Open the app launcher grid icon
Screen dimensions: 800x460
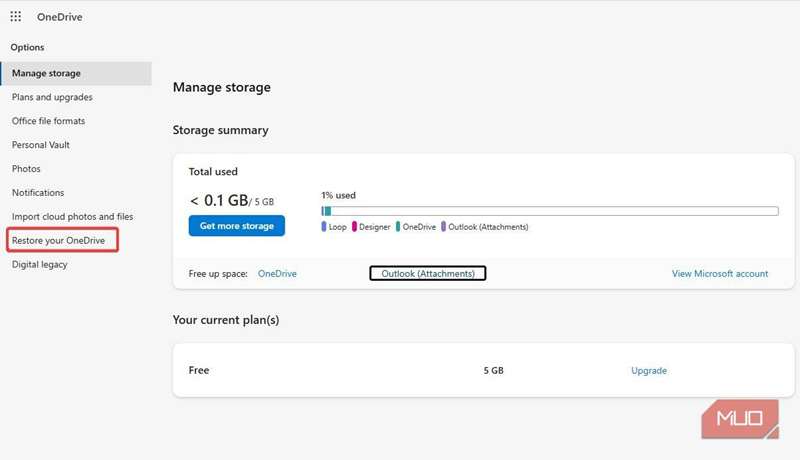16,17
